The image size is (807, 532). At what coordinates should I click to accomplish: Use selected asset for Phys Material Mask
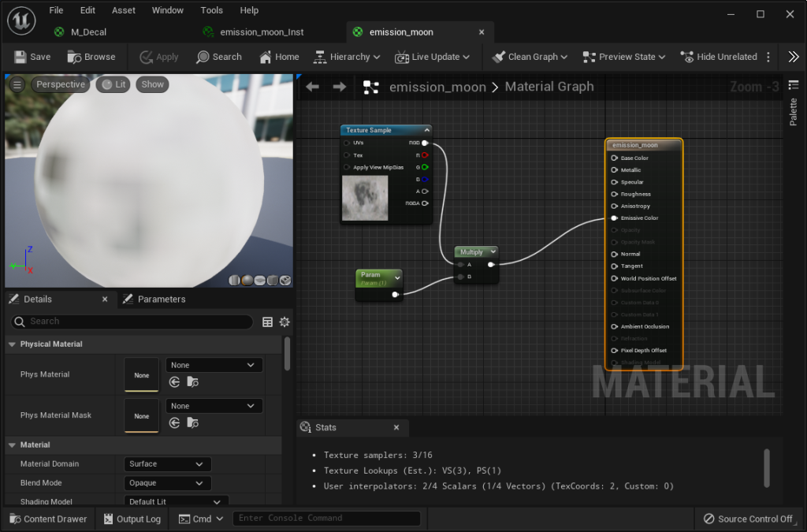point(174,423)
